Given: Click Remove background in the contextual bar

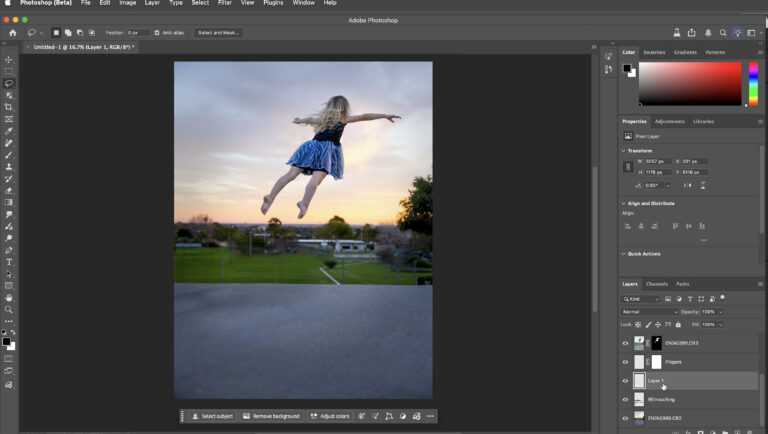Looking at the screenshot, I should 271,416.
